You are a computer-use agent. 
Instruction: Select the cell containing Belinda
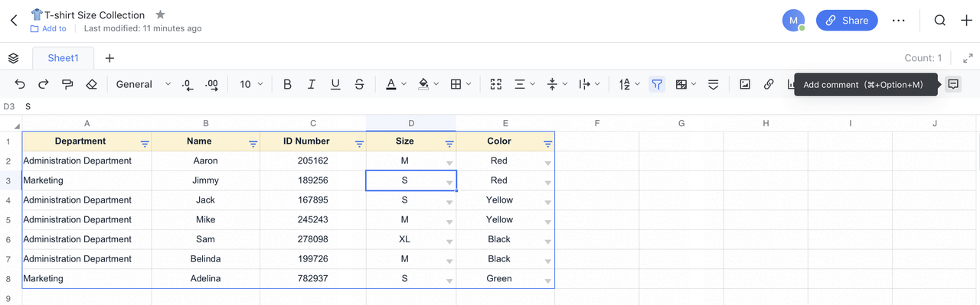tap(205, 259)
